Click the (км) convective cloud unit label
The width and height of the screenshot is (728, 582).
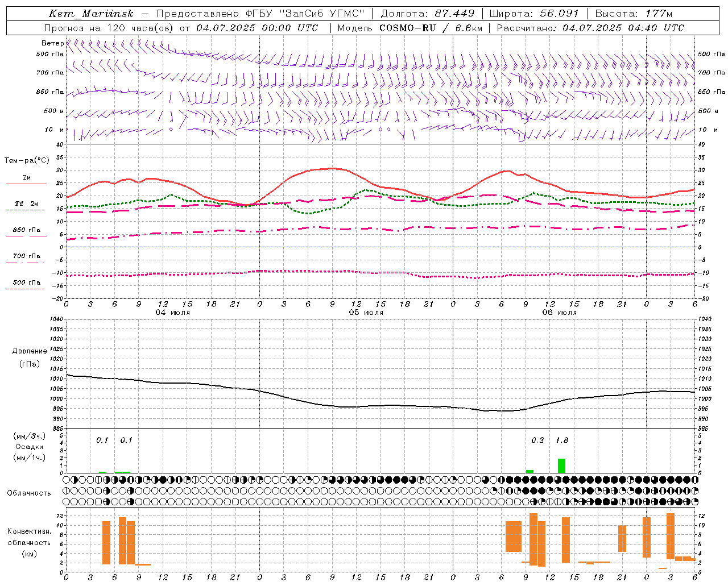(x=29, y=554)
